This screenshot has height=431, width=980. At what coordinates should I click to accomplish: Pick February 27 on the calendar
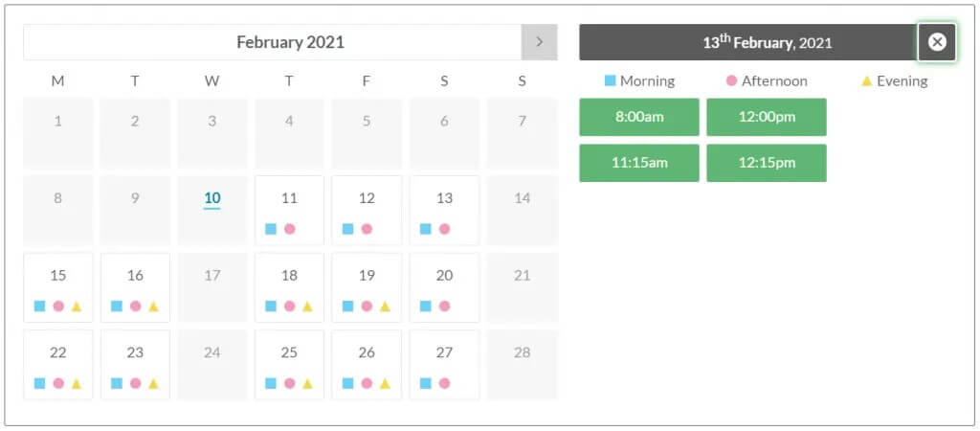[x=444, y=353]
